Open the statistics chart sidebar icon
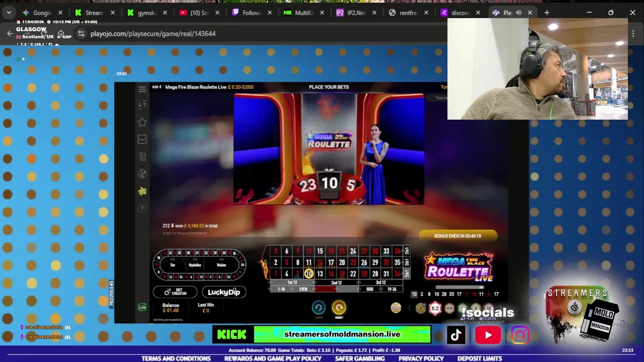The image size is (644, 362). (x=142, y=139)
